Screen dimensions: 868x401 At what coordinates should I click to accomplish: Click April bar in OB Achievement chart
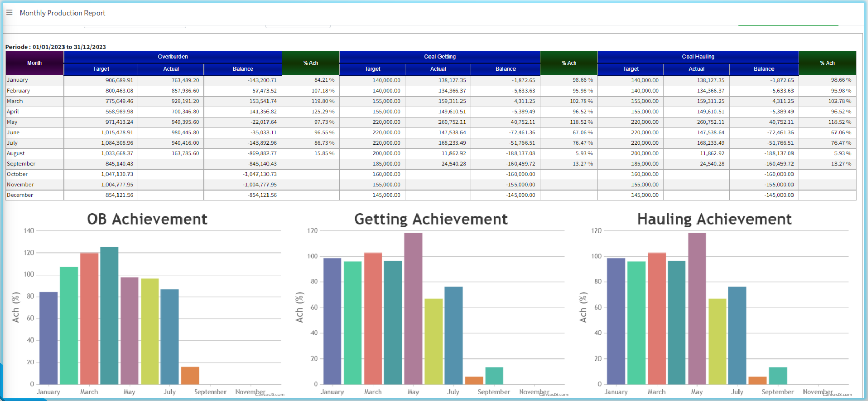click(x=109, y=315)
